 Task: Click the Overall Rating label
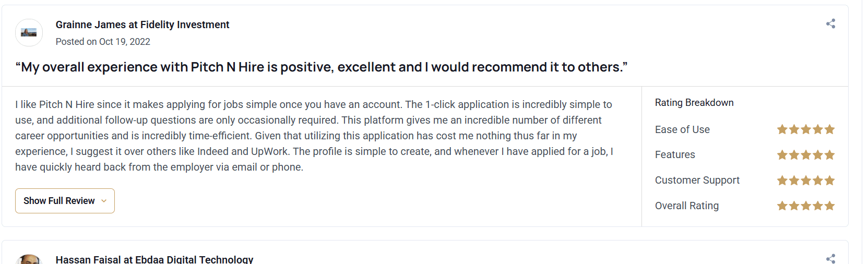click(x=687, y=206)
